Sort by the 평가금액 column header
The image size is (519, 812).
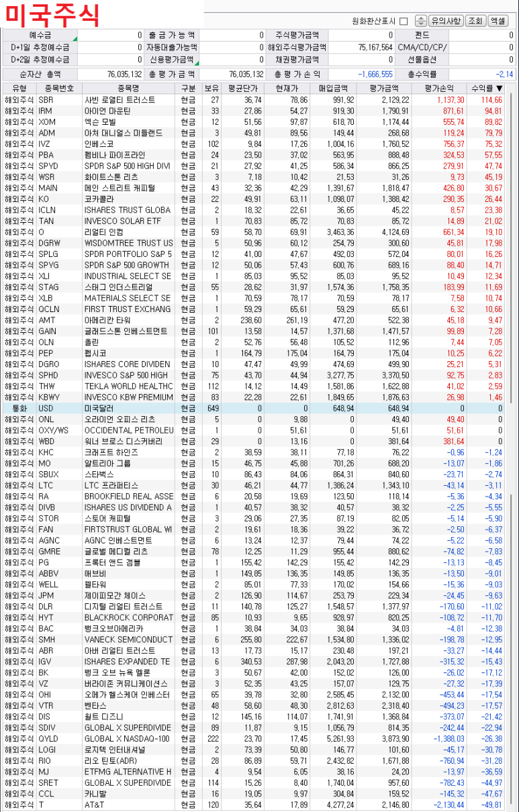coord(384,89)
